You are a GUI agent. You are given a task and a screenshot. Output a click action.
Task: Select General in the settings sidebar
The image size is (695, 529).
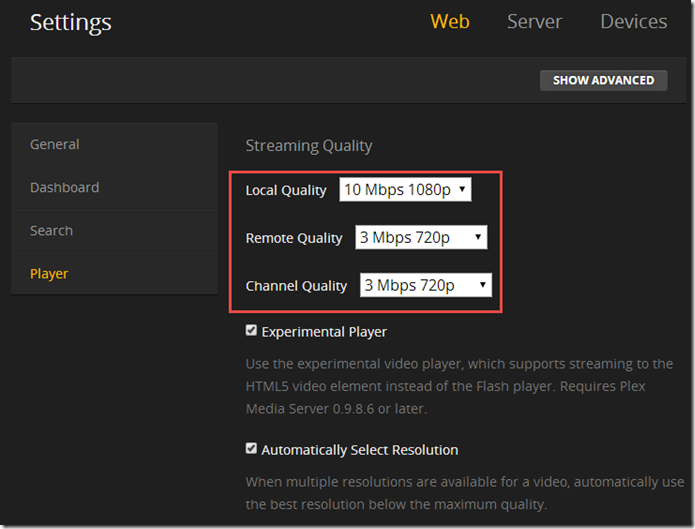click(55, 144)
